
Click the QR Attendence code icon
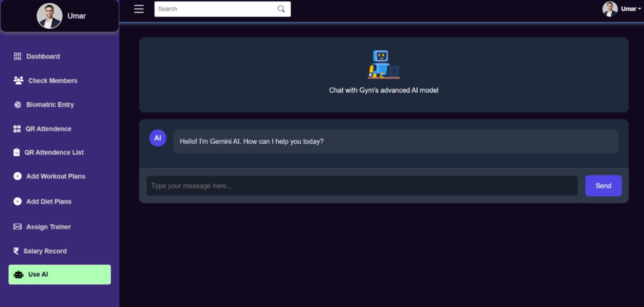tap(17, 129)
